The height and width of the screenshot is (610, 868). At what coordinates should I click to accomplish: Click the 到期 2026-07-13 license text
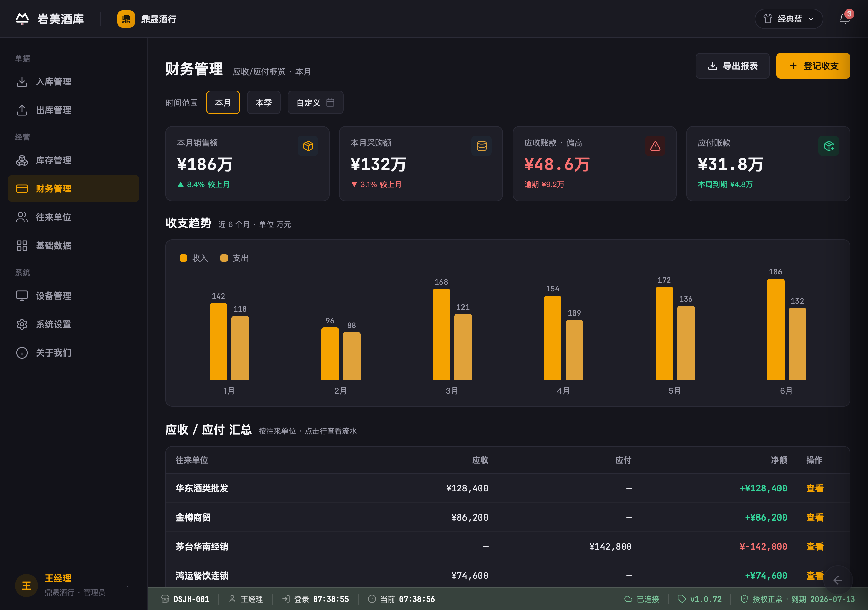(x=823, y=599)
